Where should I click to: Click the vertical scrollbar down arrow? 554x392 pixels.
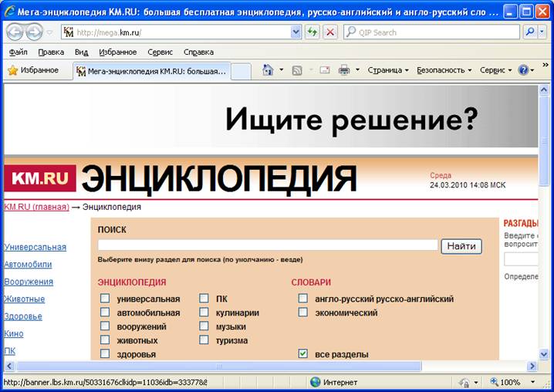(x=544, y=354)
